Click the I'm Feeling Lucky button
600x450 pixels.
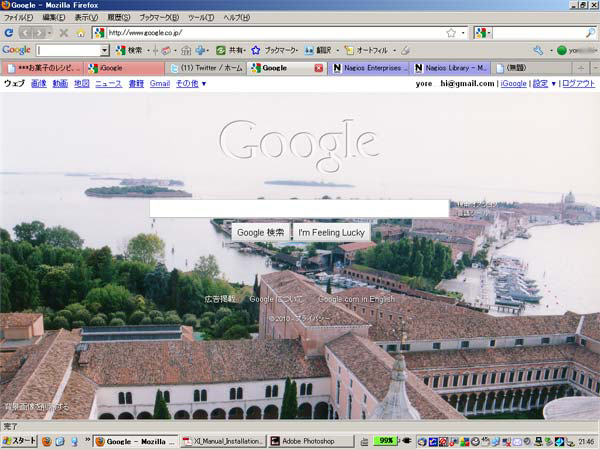point(331,232)
